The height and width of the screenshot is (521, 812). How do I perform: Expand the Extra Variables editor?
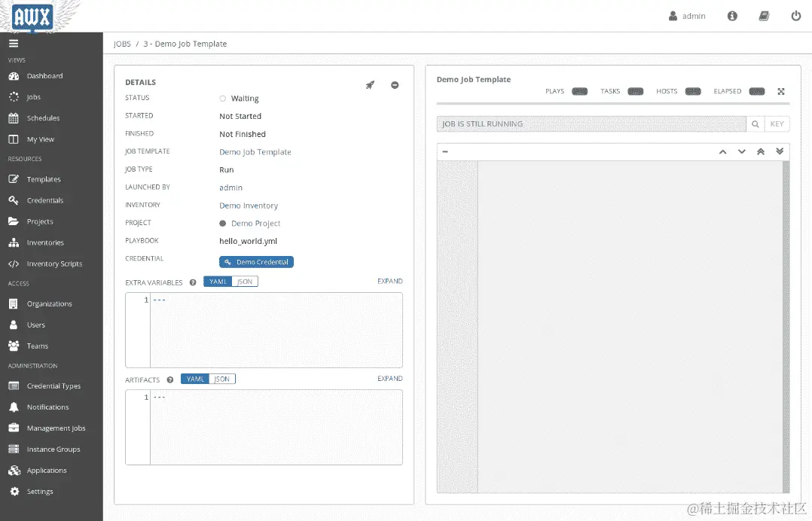point(390,282)
